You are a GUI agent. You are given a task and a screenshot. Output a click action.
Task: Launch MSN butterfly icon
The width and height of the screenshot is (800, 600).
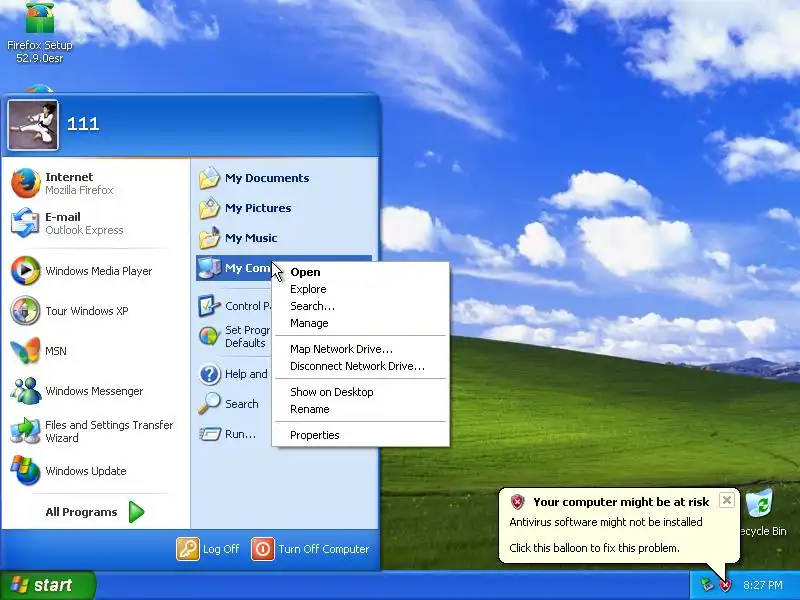(x=26, y=351)
